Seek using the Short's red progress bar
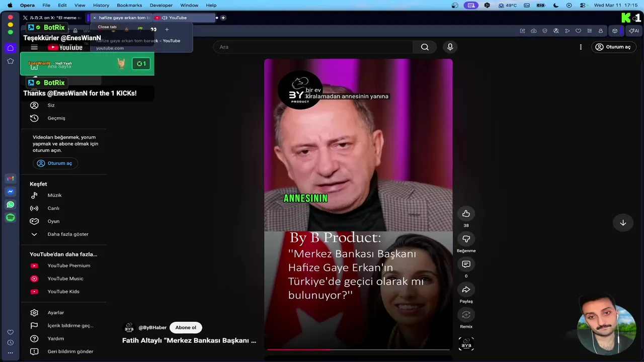Image resolution: width=644 pixels, height=362 pixels. point(358,349)
